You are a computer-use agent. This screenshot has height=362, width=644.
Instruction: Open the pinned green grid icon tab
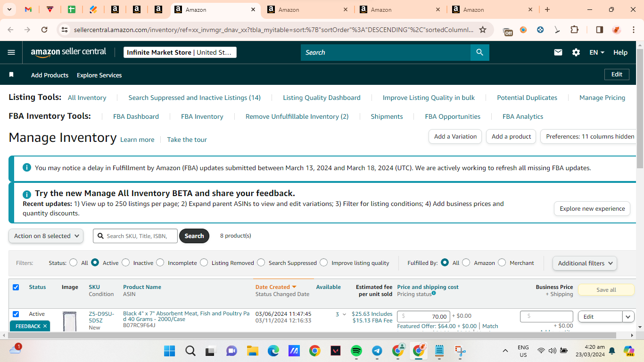(x=72, y=9)
